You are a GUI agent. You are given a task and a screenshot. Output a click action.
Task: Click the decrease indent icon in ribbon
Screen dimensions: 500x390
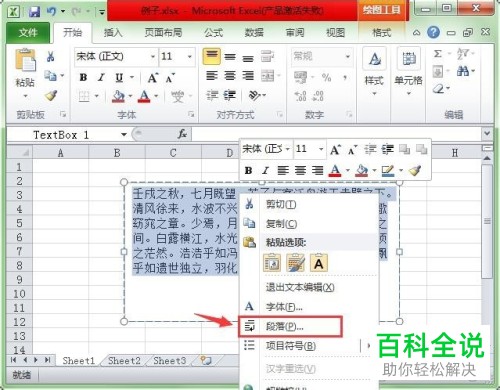tap(212, 96)
